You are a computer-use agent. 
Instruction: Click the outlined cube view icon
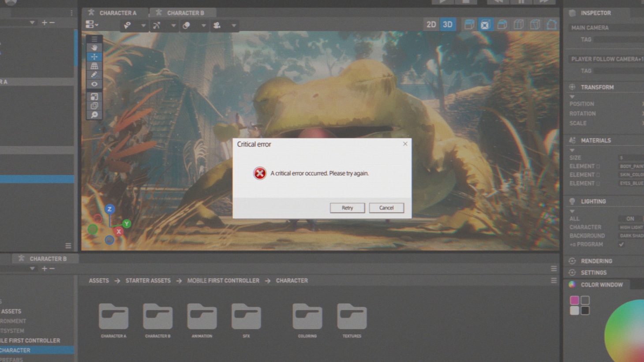535,24
